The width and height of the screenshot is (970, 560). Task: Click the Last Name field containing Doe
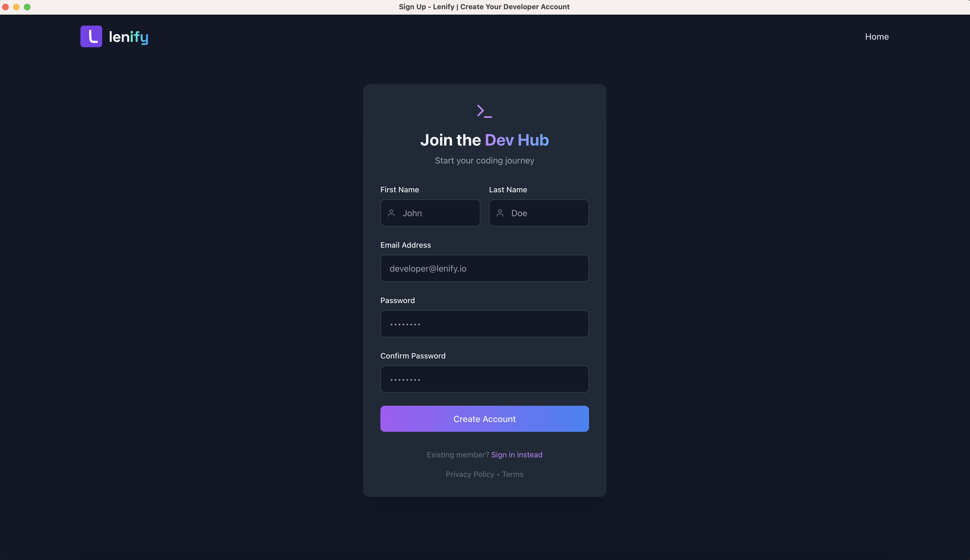tap(538, 213)
